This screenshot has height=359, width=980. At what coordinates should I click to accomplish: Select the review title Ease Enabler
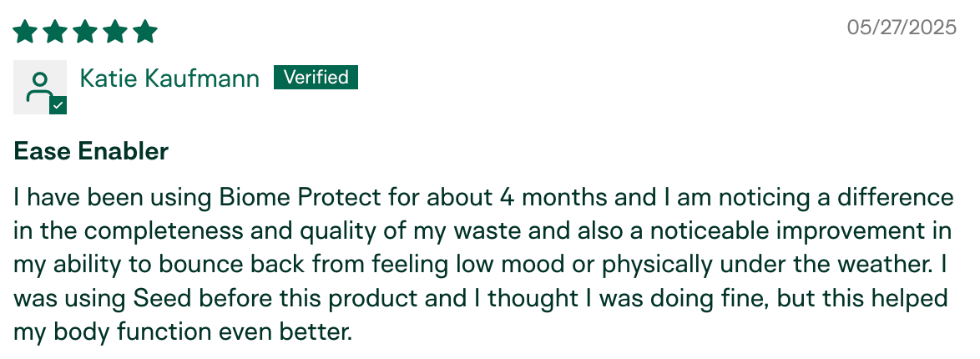point(91,151)
